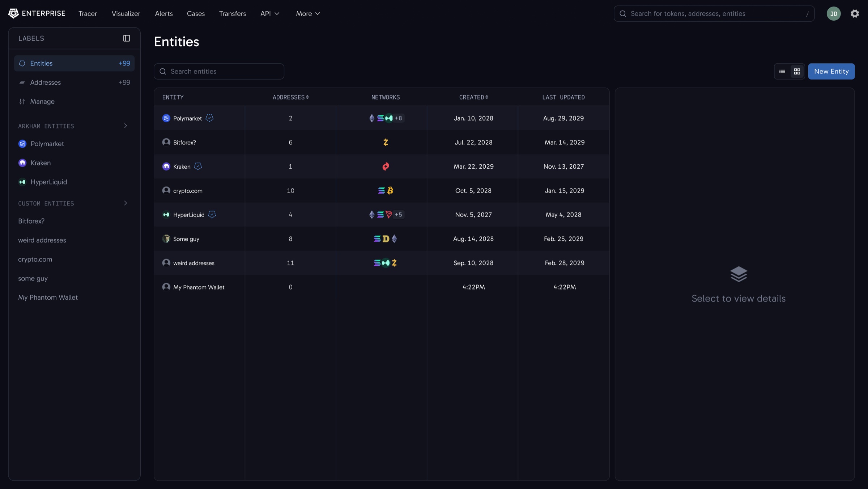Image resolution: width=868 pixels, height=489 pixels.
Task: Open My Phantom Wallet sidebar item
Action: (x=48, y=298)
